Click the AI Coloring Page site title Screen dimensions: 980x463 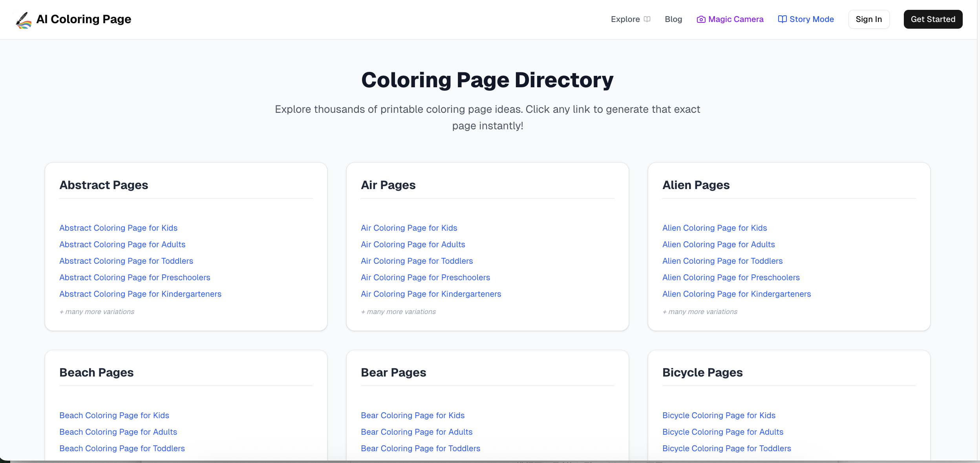point(84,19)
